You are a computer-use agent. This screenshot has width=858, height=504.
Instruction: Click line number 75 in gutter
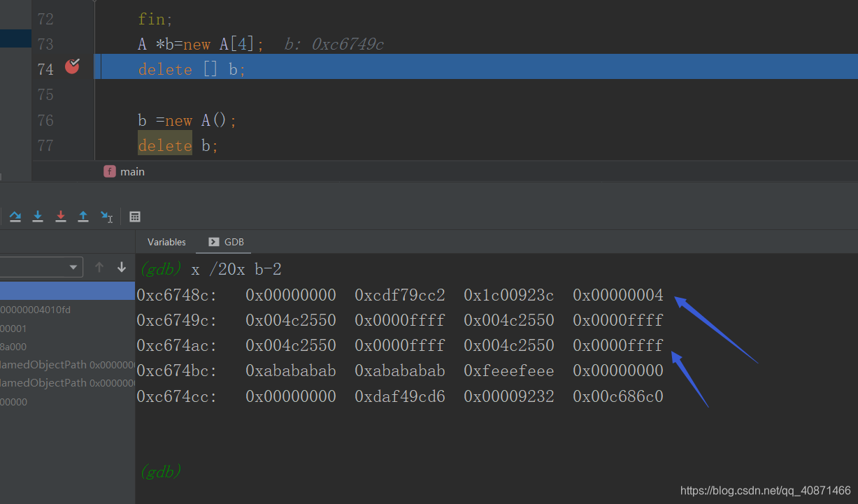click(x=45, y=94)
